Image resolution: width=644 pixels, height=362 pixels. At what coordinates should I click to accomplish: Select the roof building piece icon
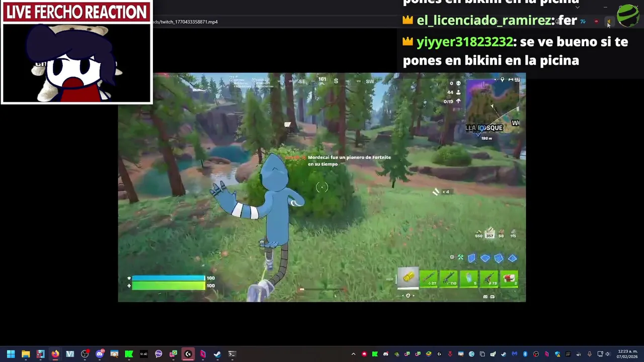(x=512, y=258)
